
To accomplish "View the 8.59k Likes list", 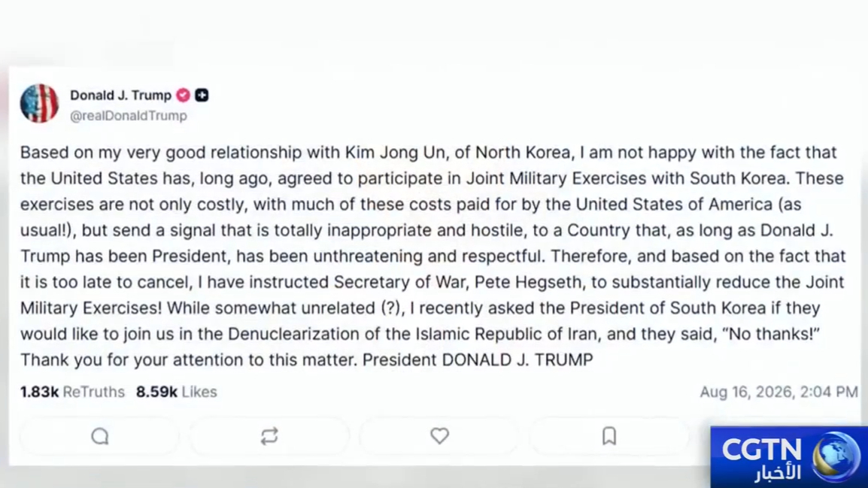I will pyautogui.click(x=177, y=392).
